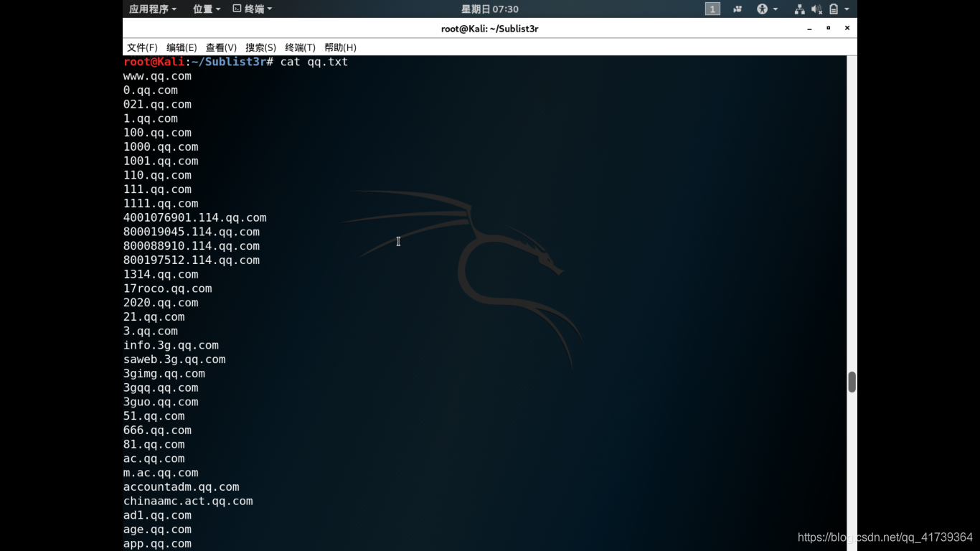The image size is (980, 551).
Task: Click the line chinaamc.act.qq.com
Action: [x=188, y=501]
